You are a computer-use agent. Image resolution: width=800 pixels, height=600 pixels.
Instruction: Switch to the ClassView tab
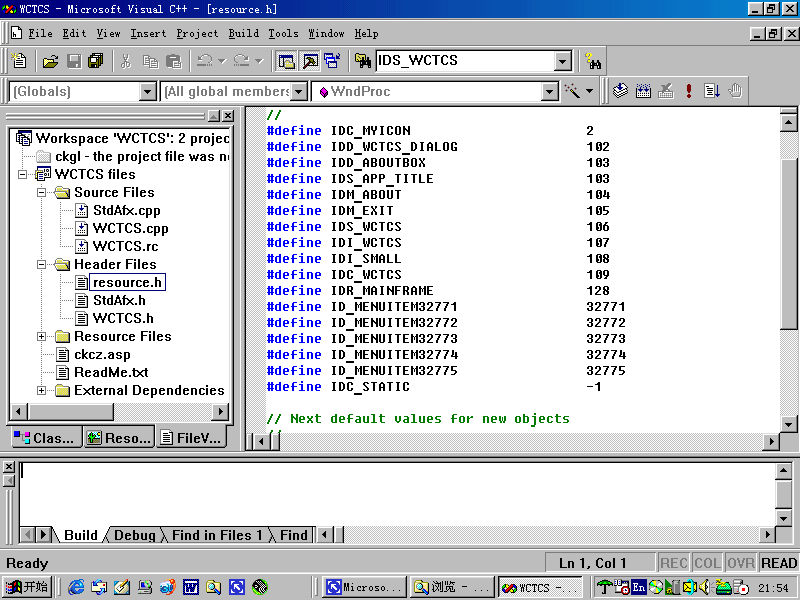coord(45,438)
